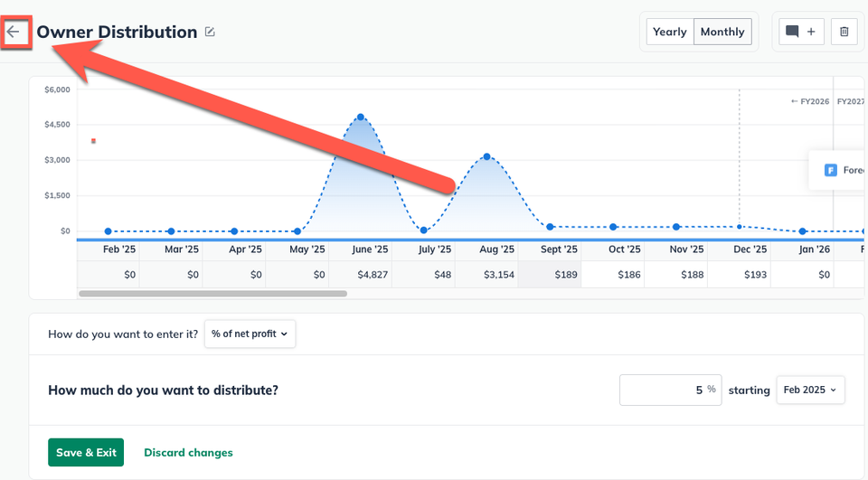
Task: Edit the Owner Distribution title pencil icon
Action: coord(210,32)
